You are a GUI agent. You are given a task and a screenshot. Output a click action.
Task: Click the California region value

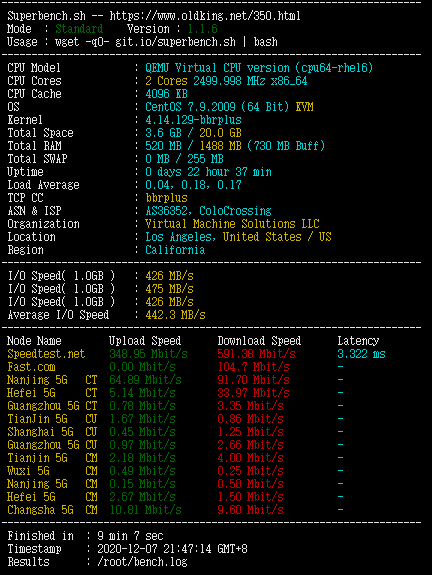[175, 250]
